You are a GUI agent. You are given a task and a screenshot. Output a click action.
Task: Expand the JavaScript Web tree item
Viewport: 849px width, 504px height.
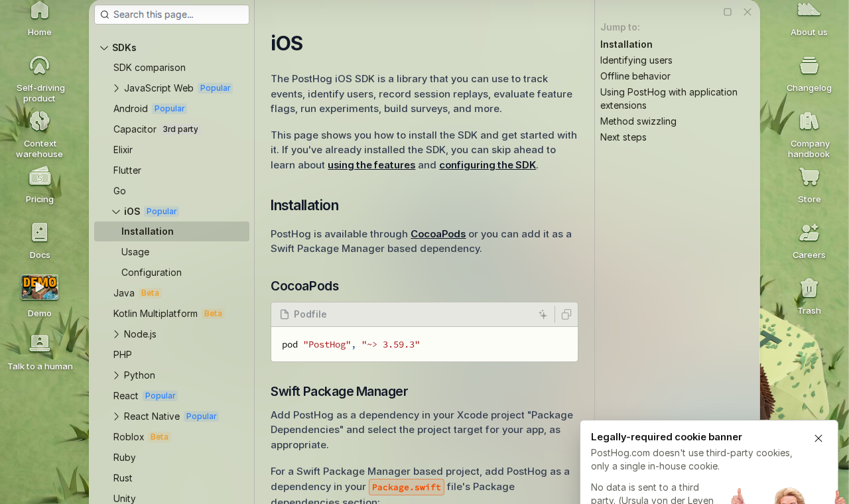pos(117,88)
